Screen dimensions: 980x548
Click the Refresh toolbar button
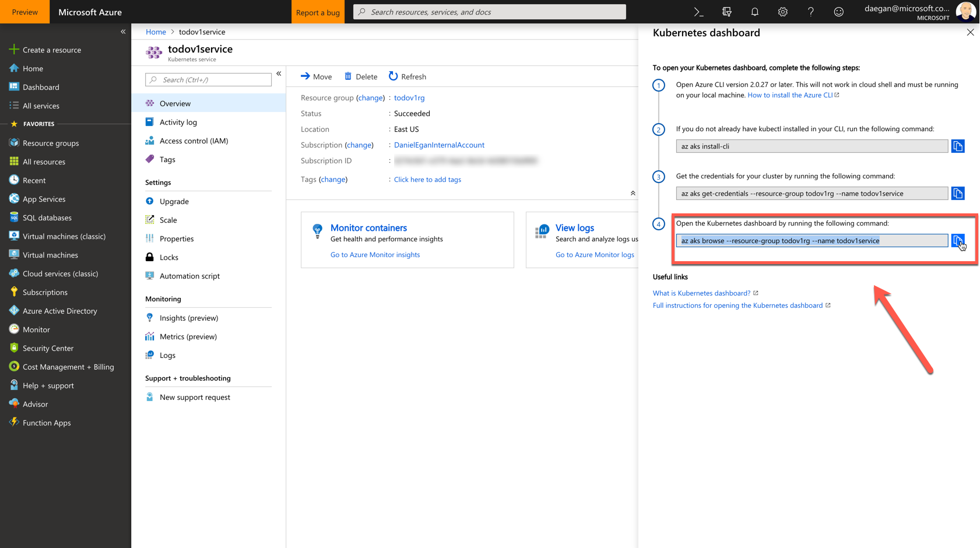pyautogui.click(x=408, y=76)
